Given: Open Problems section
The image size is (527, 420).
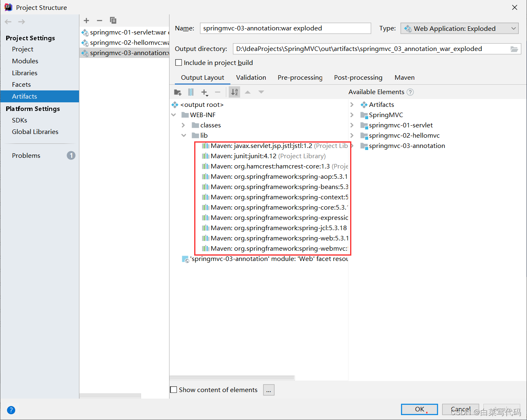Looking at the screenshot, I should [x=26, y=156].
